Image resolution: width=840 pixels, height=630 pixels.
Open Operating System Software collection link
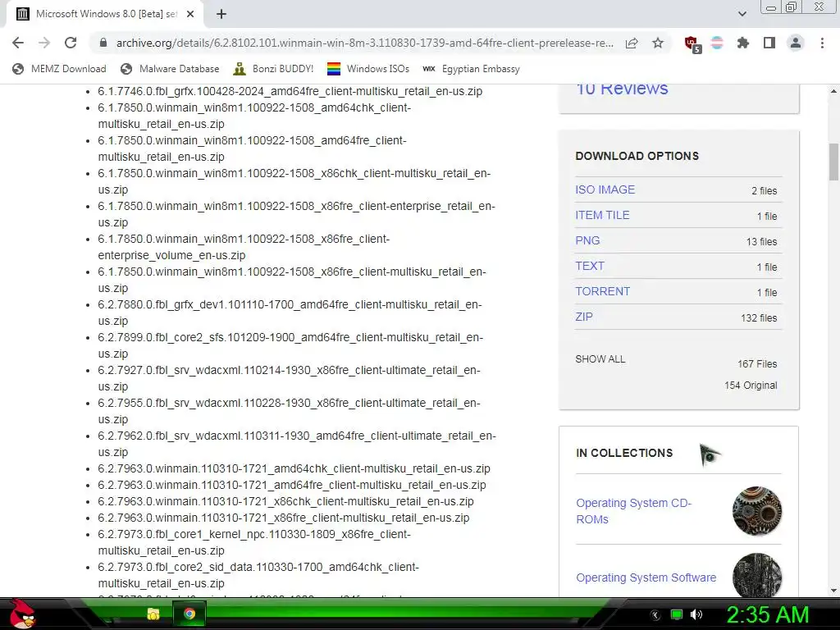tap(646, 577)
